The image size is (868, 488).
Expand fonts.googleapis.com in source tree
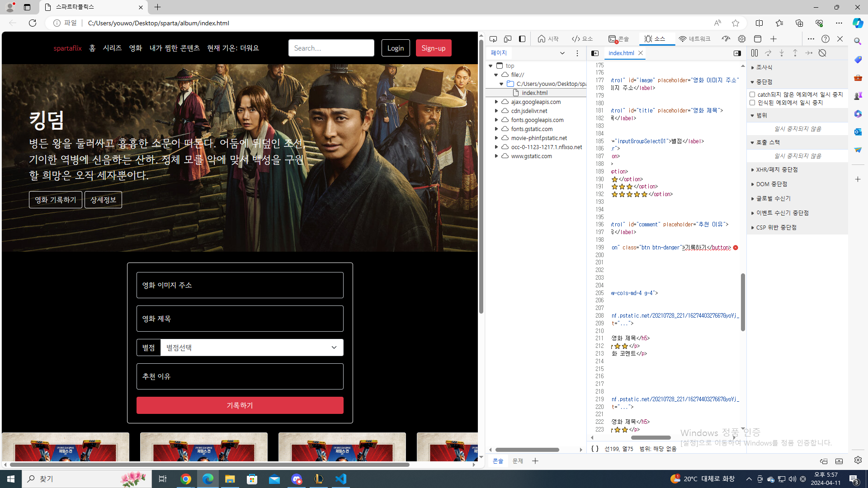click(496, 120)
